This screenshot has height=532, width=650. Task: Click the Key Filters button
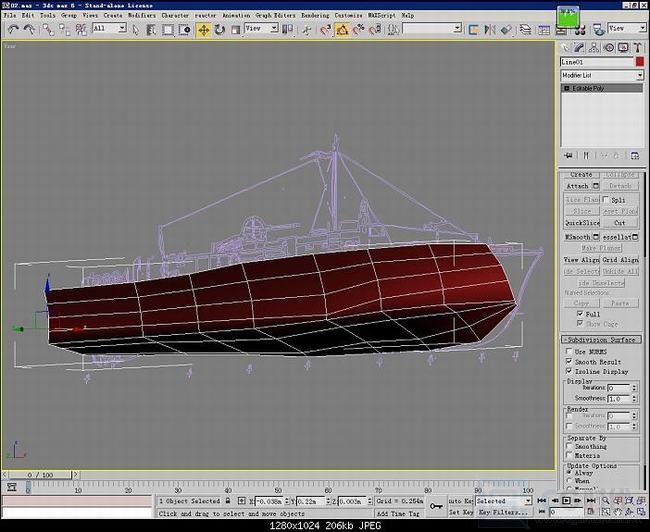click(x=503, y=512)
